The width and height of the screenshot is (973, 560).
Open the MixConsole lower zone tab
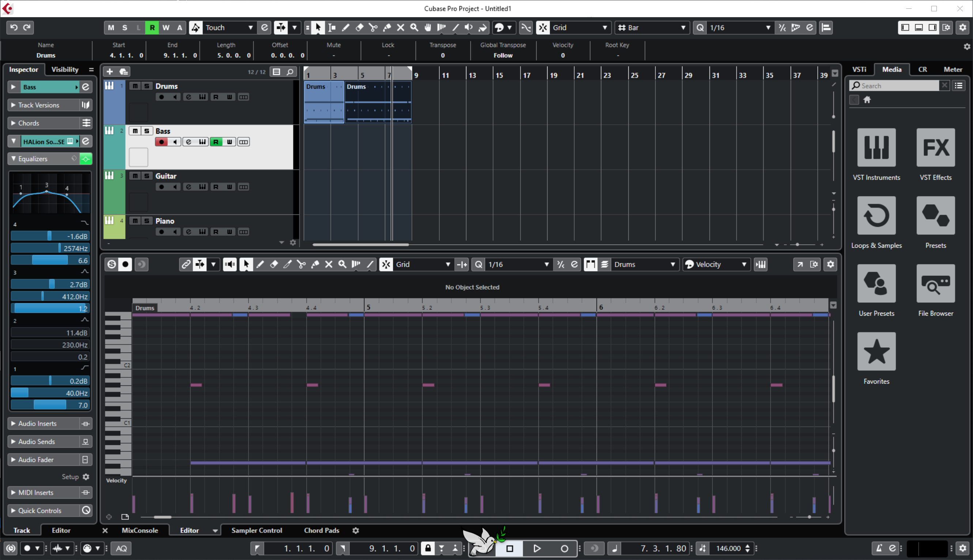click(140, 530)
